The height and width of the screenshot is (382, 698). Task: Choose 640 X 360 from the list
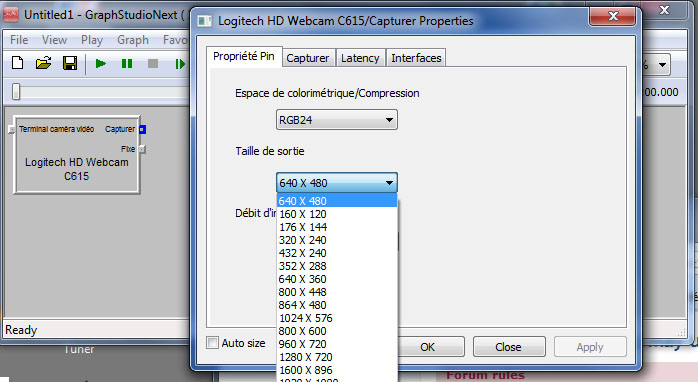337,279
